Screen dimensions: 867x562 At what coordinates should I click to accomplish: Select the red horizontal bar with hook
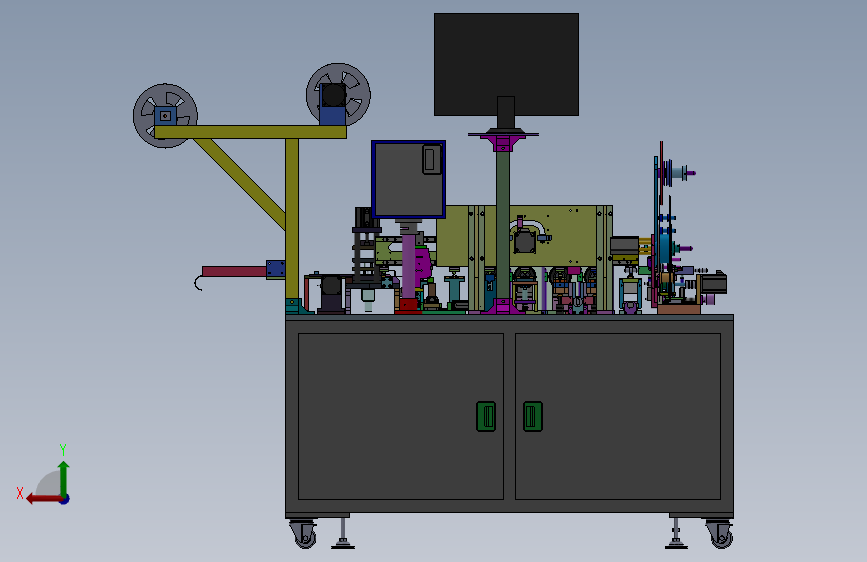233,272
